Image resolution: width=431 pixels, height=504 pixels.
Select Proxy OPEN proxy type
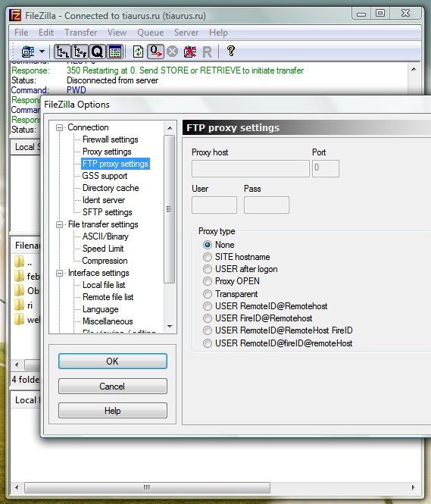(208, 281)
